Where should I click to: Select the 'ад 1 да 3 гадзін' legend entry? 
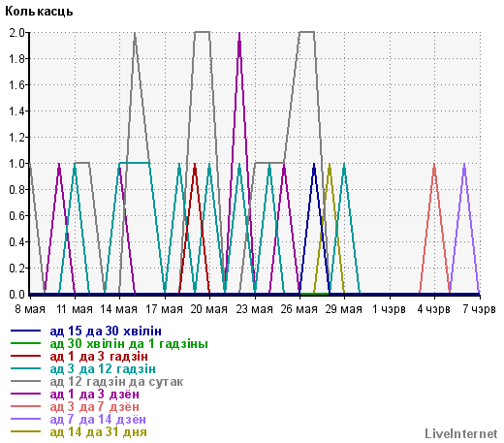(x=99, y=357)
